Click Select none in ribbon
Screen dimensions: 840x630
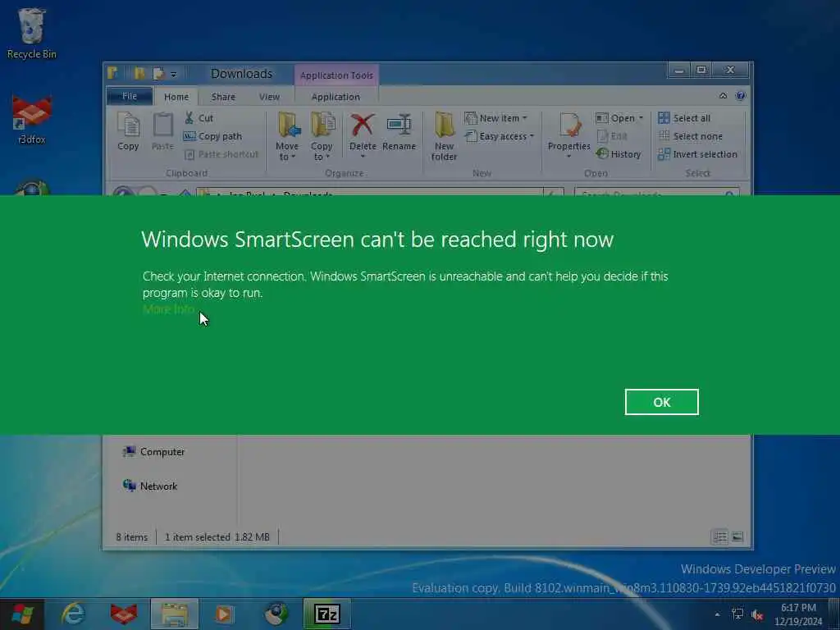[690, 136]
